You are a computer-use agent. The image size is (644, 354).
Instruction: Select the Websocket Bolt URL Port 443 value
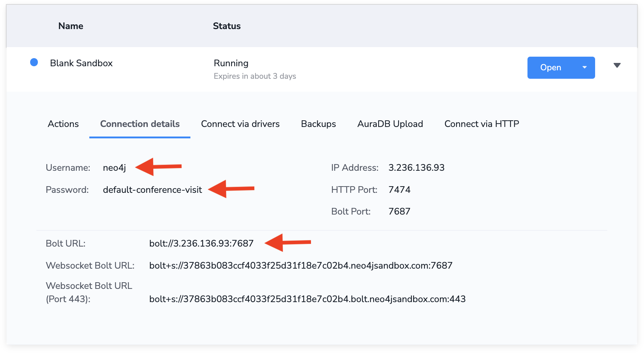(307, 299)
